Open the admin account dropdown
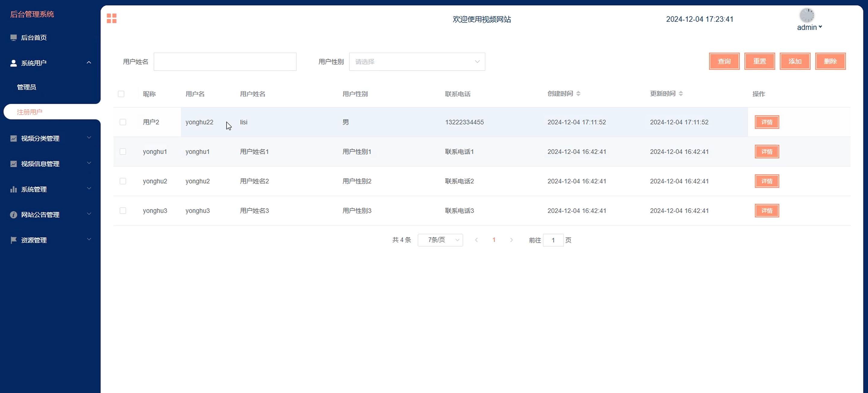This screenshot has height=393, width=868. point(810,27)
